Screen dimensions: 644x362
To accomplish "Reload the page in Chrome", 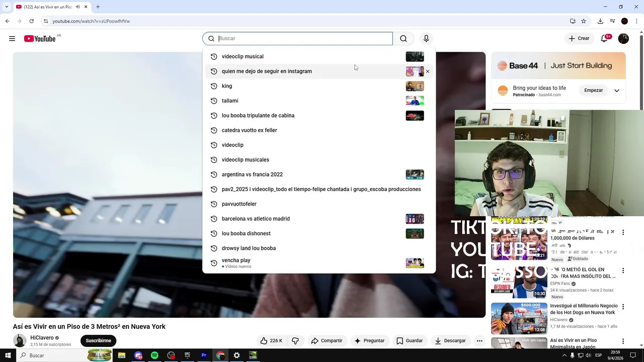I will 31,21.
